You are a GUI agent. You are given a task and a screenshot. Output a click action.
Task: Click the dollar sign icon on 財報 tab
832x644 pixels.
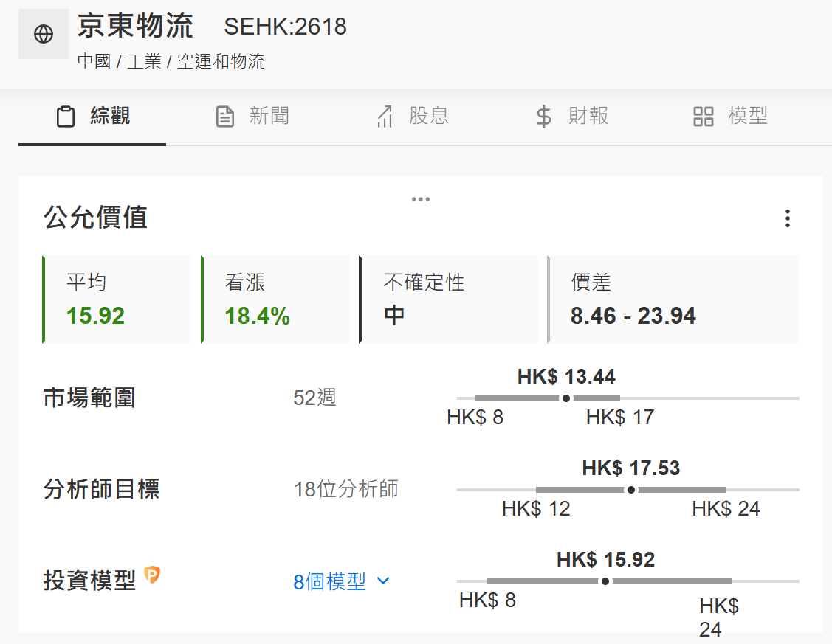[544, 117]
